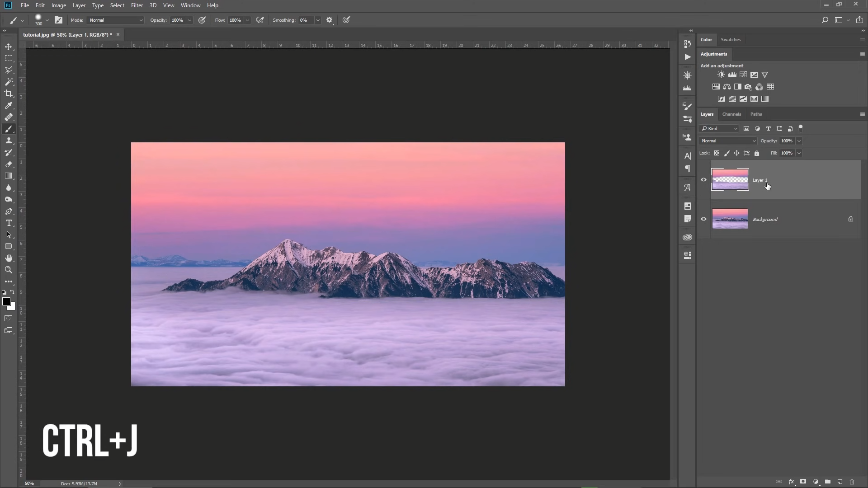This screenshot has height=488, width=868.
Task: Expand the layer Opacity dropdown
Action: (x=799, y=141)
